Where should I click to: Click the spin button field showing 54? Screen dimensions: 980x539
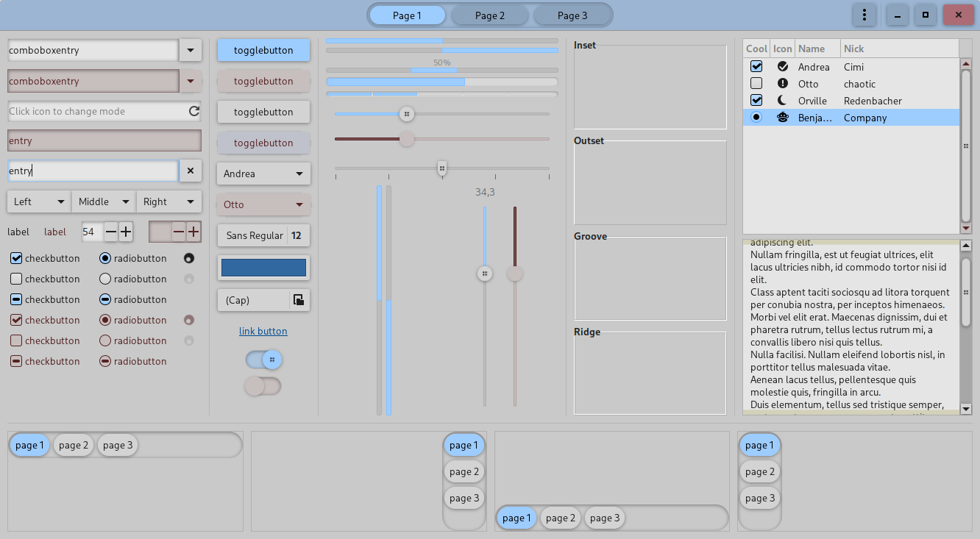[93, 232]
